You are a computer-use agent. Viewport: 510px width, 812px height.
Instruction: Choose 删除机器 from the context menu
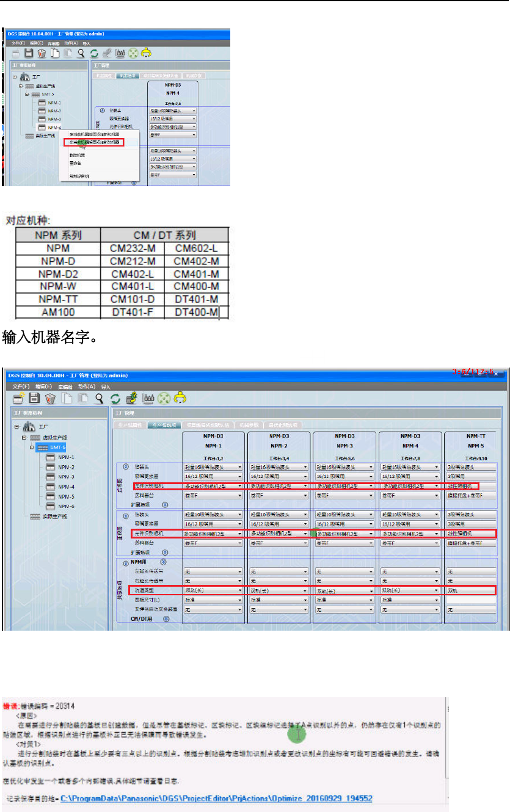[76, 155]
